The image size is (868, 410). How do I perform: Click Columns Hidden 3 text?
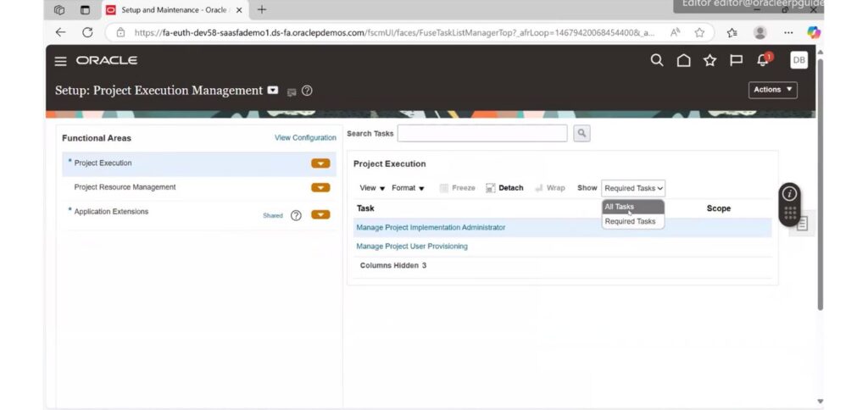[x=393, y=266]
